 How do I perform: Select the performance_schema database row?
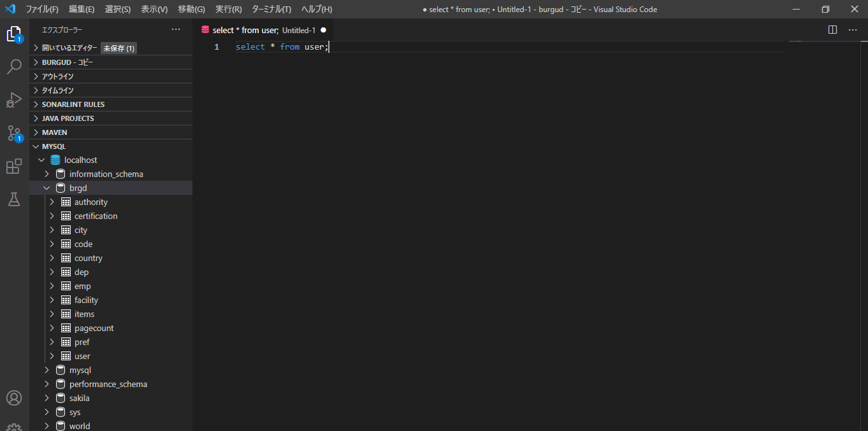[111, 384]
